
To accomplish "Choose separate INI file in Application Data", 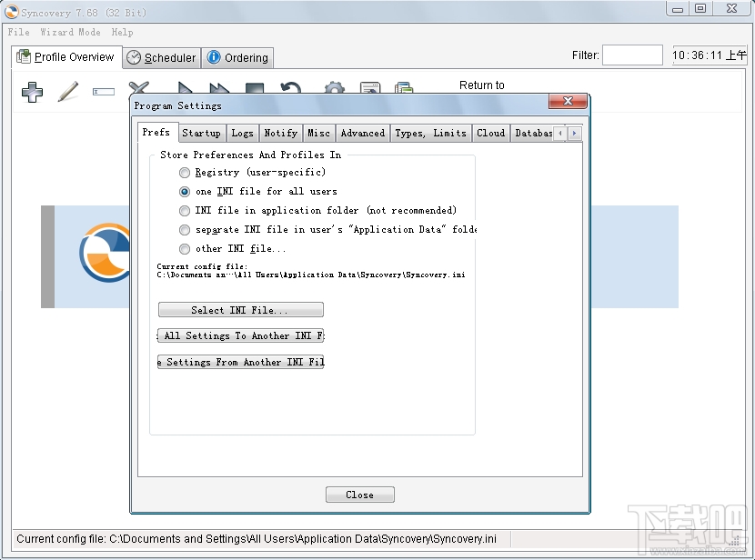I will (327, 230).
